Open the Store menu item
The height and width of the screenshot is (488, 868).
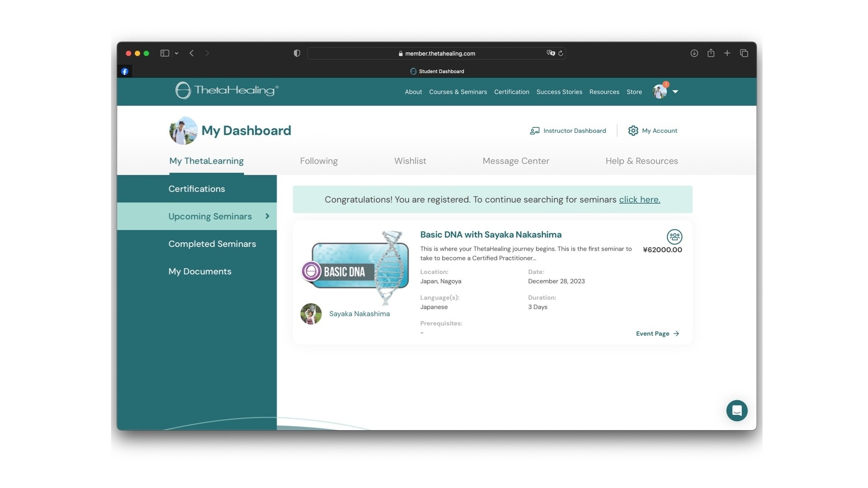[x=634, y=92]
